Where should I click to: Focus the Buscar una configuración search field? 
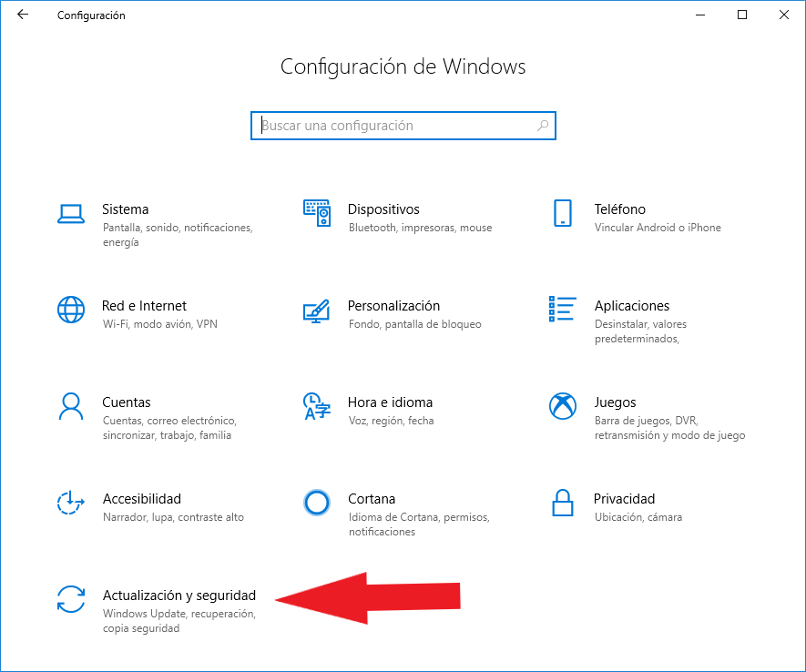click(403, 126)
